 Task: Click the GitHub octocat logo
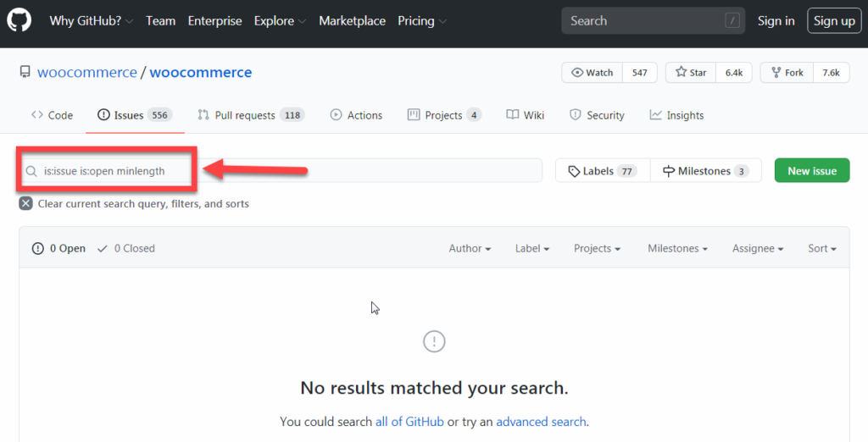point(19,20)
